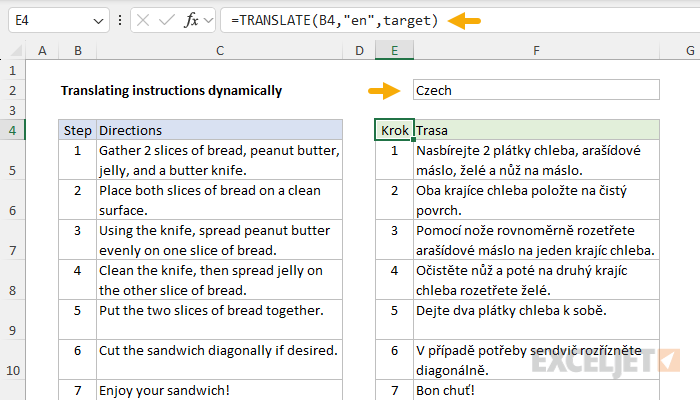Screen dimensions: 700x400
Task: Select row 10 header
Action: coord(12,360)
